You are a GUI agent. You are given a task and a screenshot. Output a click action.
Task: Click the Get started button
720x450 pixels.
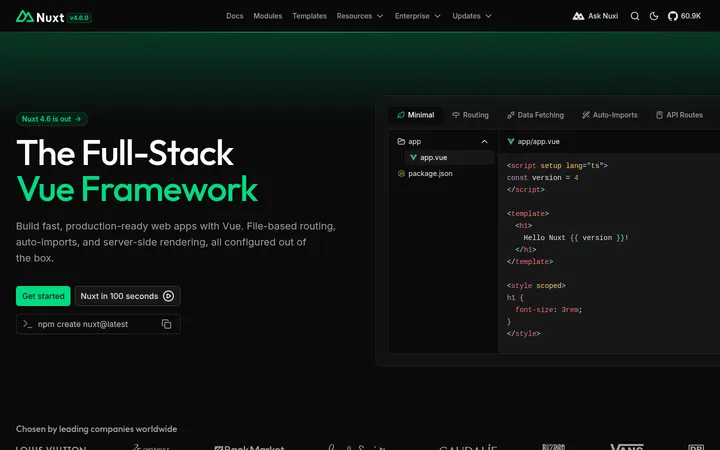click(x=43, y=296)
